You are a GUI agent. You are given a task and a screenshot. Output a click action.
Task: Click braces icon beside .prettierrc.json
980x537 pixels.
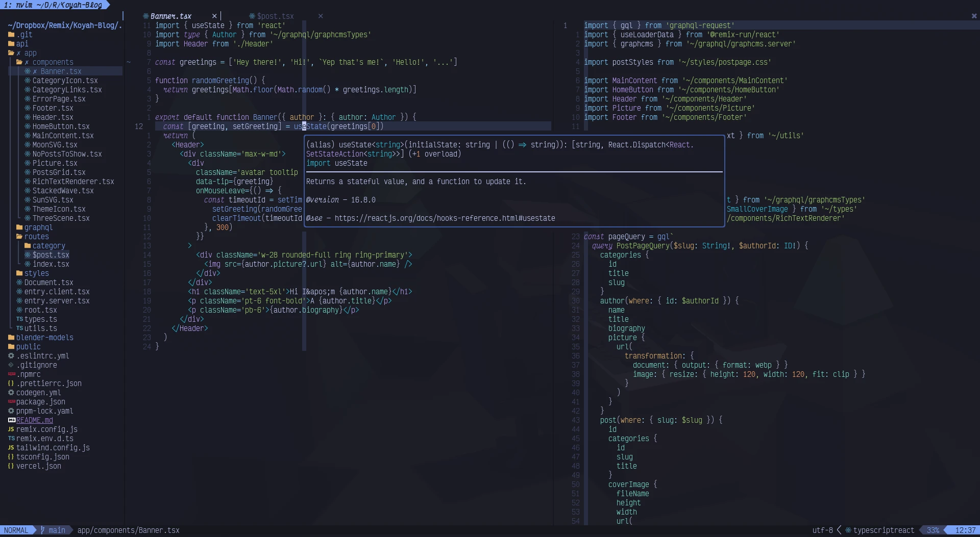click(x=11, y=383)
